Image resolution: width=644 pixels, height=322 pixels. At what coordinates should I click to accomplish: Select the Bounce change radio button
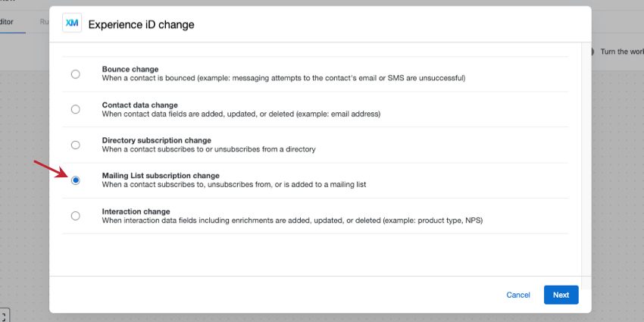75,74
